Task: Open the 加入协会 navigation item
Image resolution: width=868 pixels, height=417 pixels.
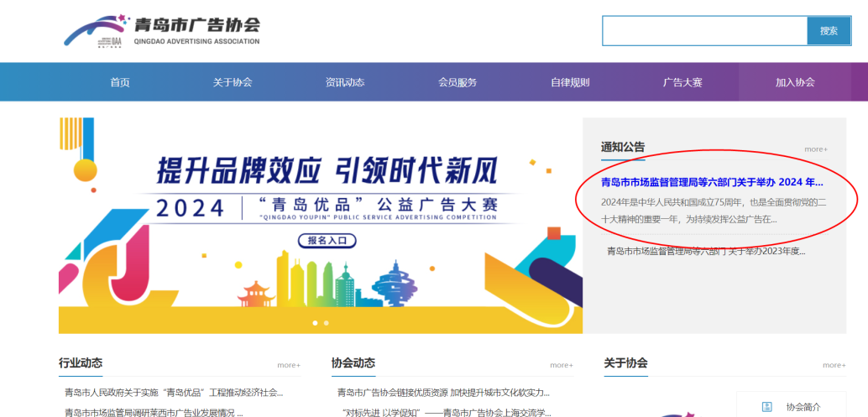Action: pos(795,82)
